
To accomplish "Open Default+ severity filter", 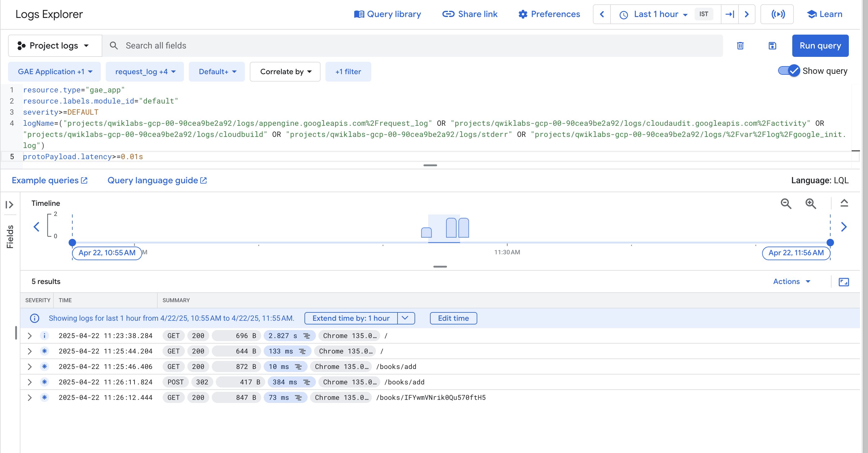I will [x=217, y=71].
